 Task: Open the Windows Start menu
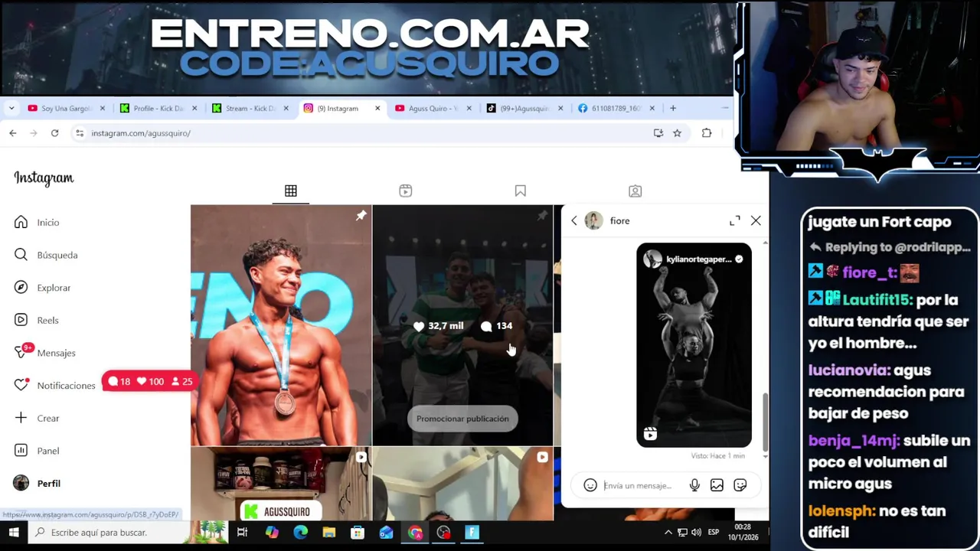tap(14, 533)
